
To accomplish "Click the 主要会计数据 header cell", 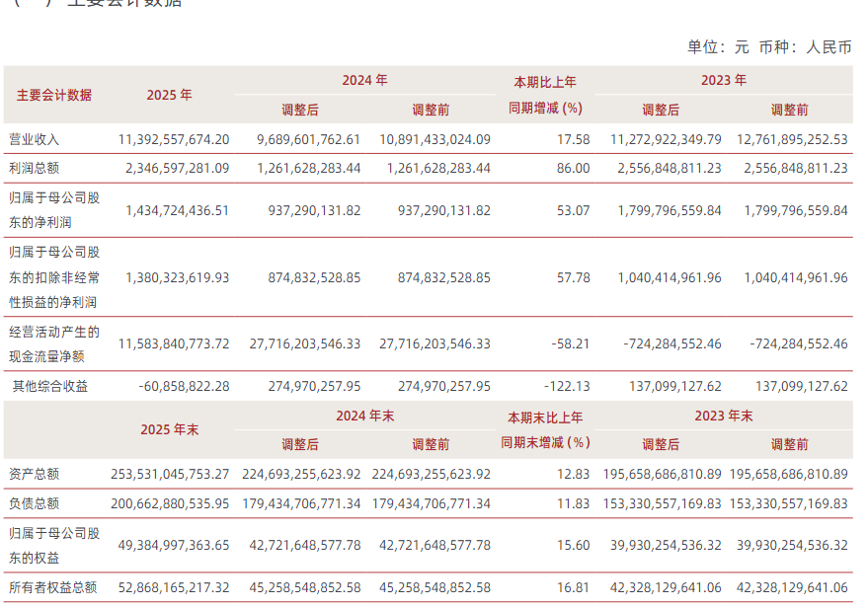I will [54, 95].
